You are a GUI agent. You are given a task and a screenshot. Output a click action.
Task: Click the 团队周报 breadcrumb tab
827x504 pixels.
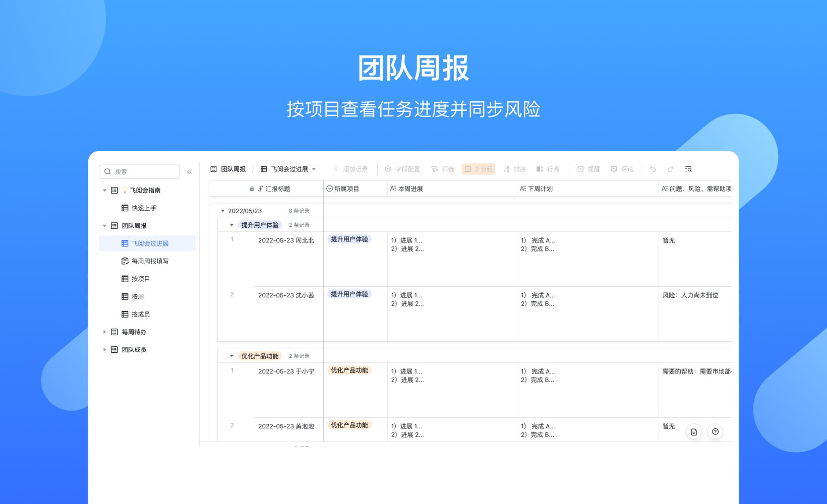point(228,169)
